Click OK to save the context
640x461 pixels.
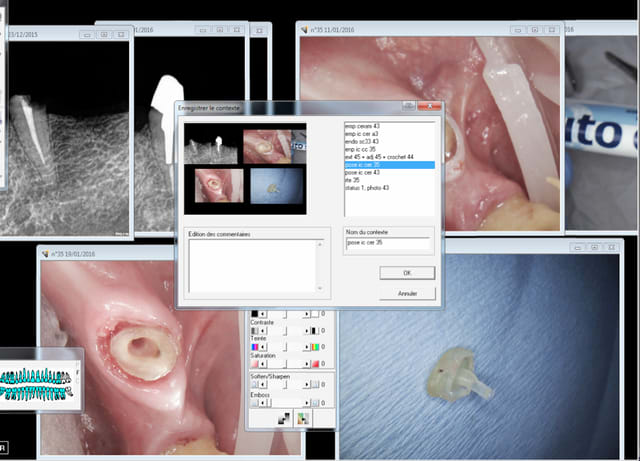pyautogui.click(x=406, y=272)
